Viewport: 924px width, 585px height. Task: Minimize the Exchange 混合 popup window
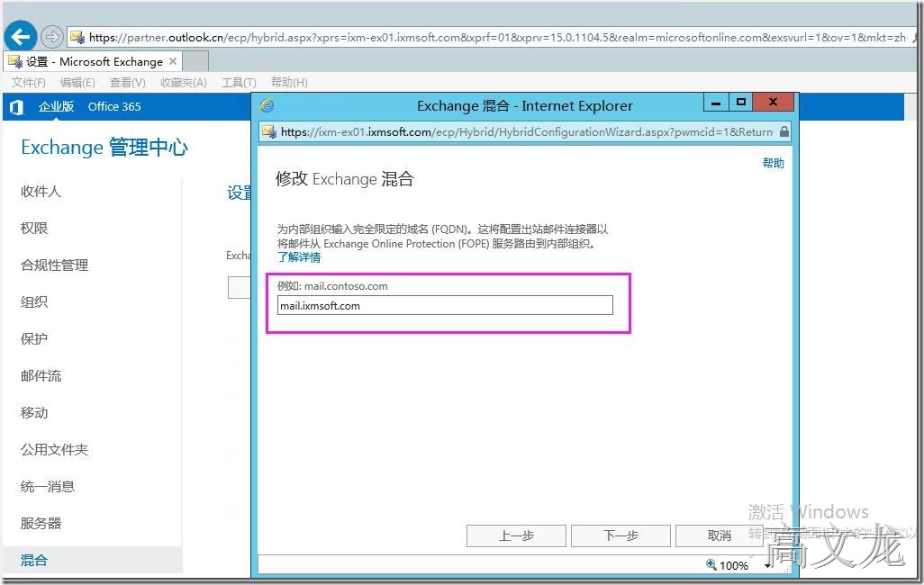(x=716, y=103)
